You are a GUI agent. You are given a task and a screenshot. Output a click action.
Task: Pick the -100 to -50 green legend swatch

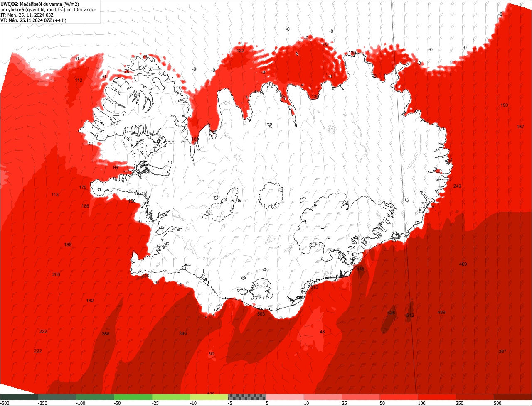point(95,397)
